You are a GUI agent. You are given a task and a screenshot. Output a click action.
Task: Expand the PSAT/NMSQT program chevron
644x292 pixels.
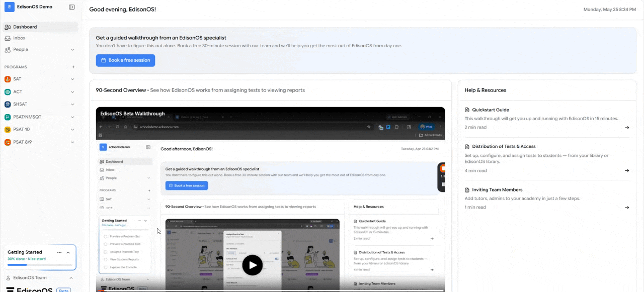pyautogui.click(x=72, y=117)
